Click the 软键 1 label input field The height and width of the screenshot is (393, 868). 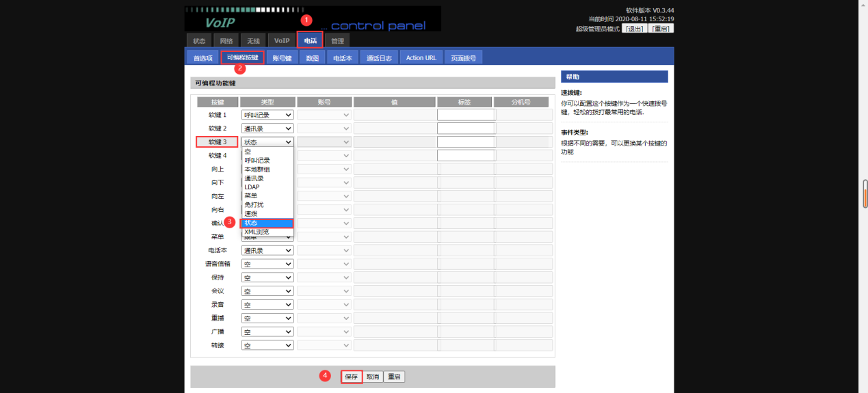pyautogui.click(x=465, y=115)
